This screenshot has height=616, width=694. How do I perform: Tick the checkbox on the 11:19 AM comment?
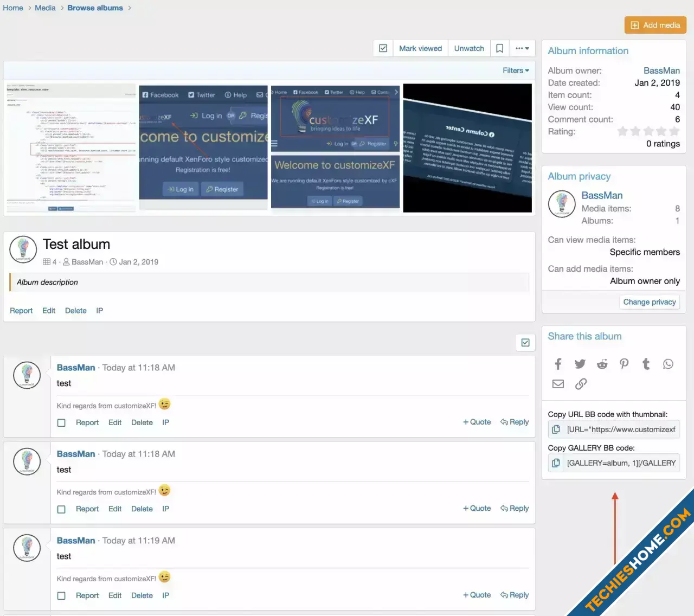pos(61,595)
